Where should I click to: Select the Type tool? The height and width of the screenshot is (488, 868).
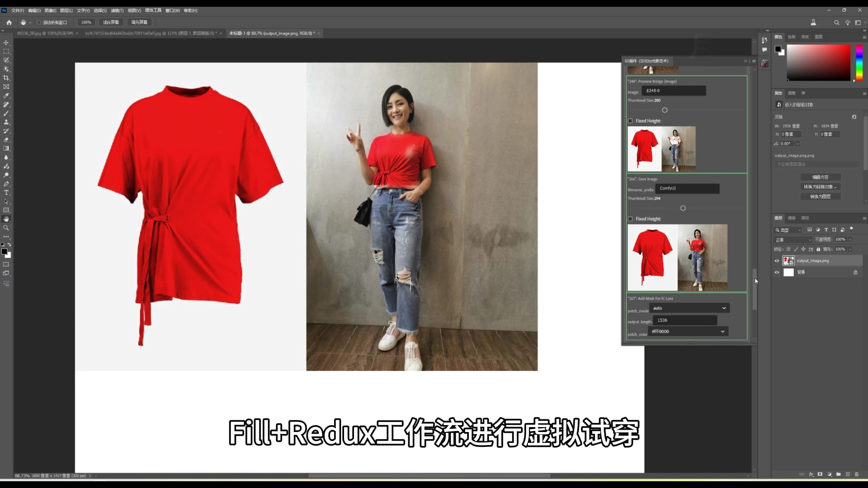(x=6, y=192)
